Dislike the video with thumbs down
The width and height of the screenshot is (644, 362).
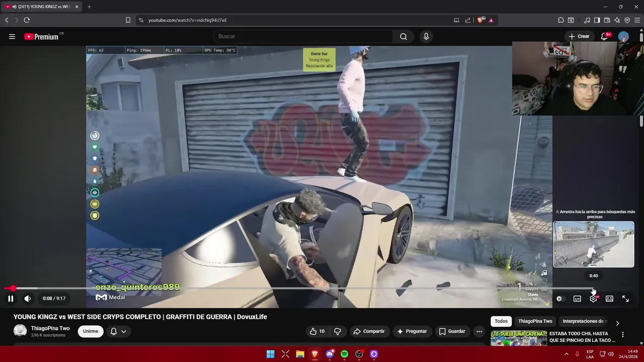point(338,331)
